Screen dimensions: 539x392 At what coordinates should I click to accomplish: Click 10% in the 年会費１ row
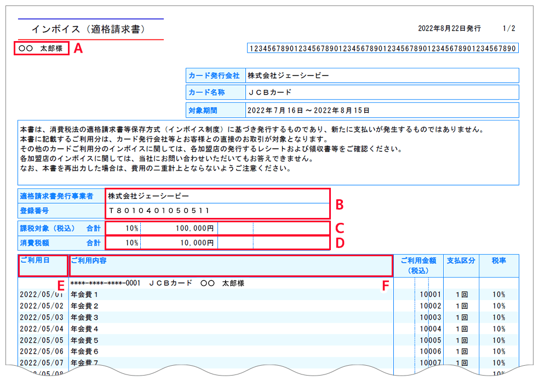click(x=499, y=295)
